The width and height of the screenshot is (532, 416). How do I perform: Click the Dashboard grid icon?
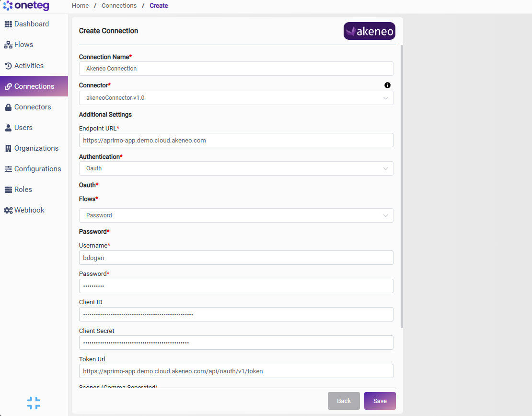pyautogui.click(x=8, y=24)
